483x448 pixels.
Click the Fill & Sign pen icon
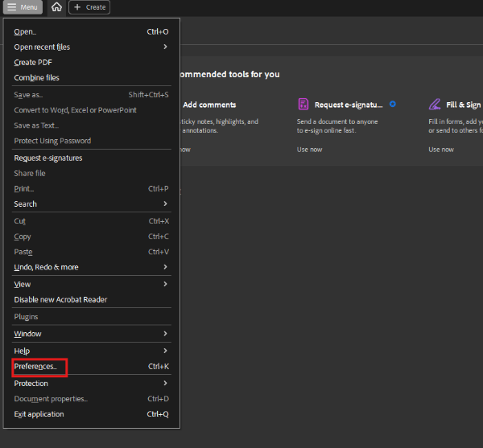click(x=435, y=104)
